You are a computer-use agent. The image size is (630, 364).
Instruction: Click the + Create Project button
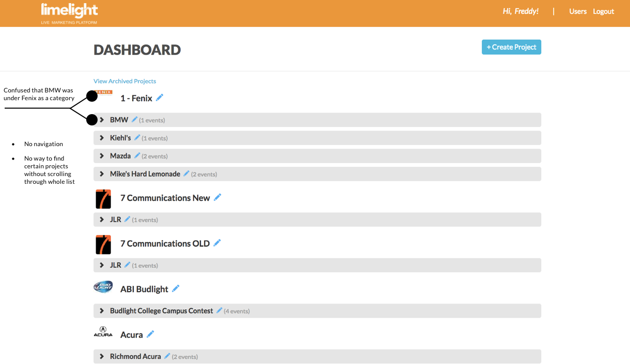point(511,47)
